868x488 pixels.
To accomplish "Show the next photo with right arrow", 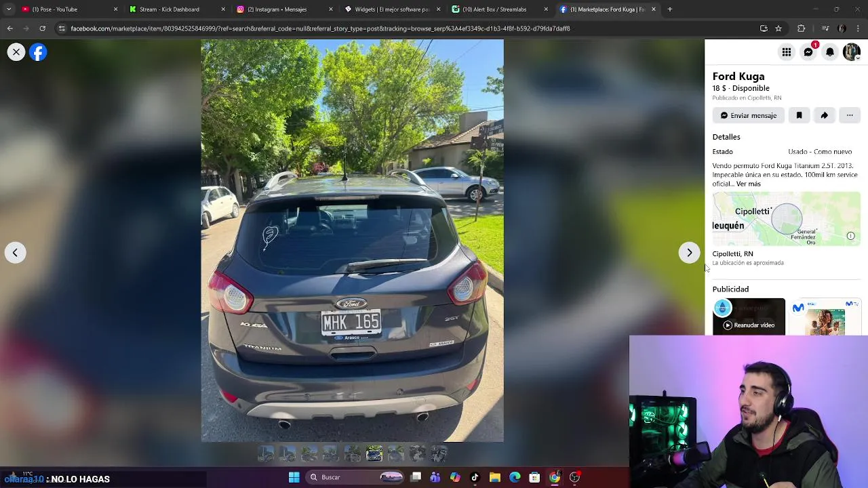I will click(689, 253).
